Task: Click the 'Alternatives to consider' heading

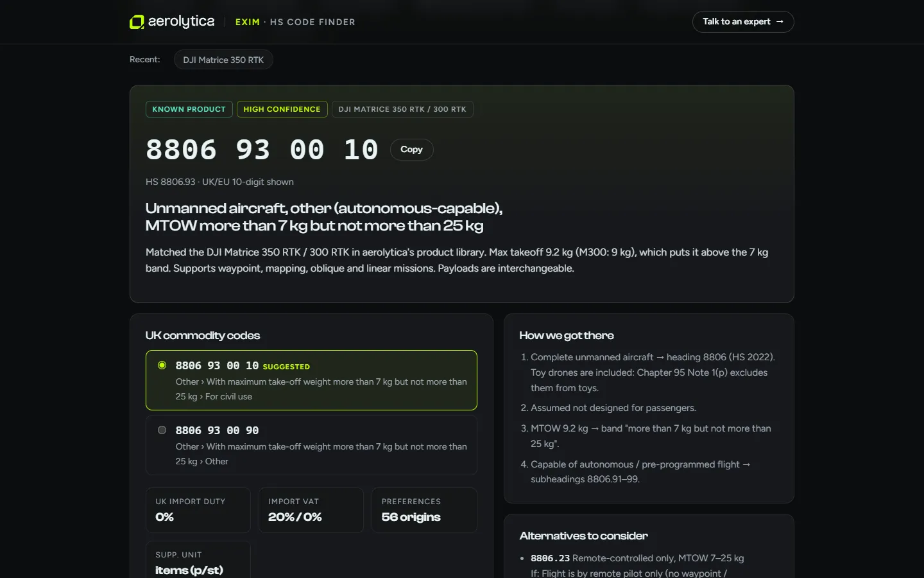Action: [x=584, y=536]
